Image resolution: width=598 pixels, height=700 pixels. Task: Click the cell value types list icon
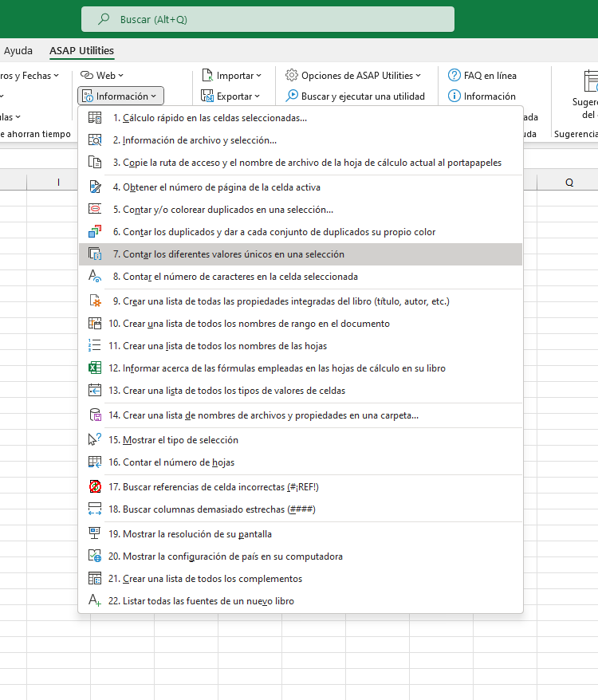(x=95, y=391)
